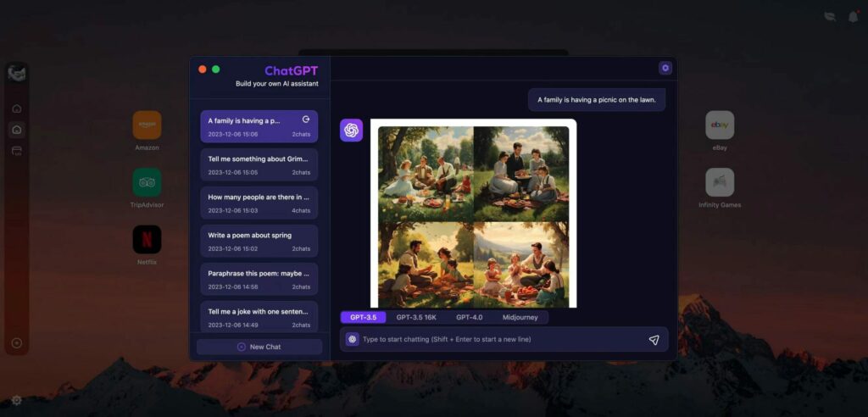Click the notification bell icon
868x417 pixels.
point(853,17)
